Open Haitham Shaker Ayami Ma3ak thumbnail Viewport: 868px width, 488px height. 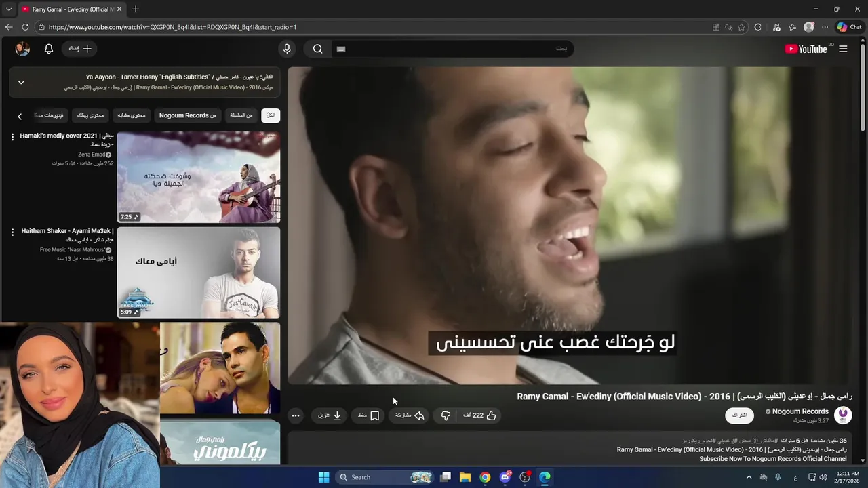coord(199,272)
